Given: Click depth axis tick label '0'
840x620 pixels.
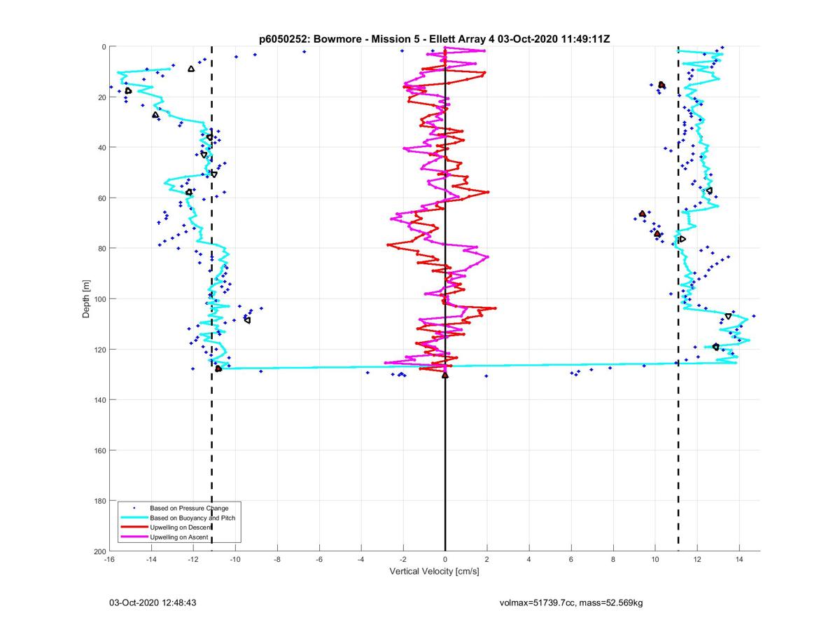Looking at the screenshot, I should pyautogui.click(x=103, y=47).
